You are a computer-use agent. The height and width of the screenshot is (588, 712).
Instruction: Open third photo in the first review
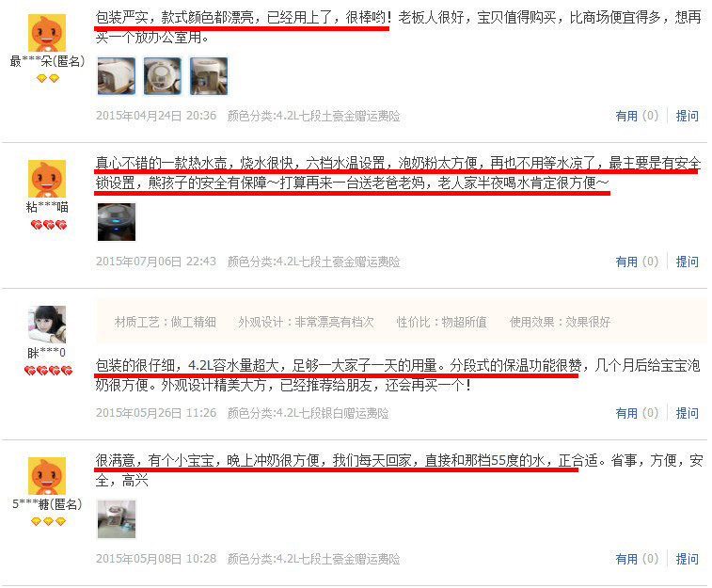click(x=209, y=76)
